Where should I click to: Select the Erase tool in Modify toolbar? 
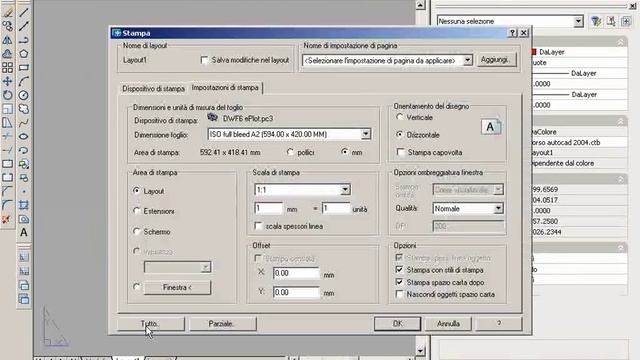pyautogui.click(x=7, y=12)
